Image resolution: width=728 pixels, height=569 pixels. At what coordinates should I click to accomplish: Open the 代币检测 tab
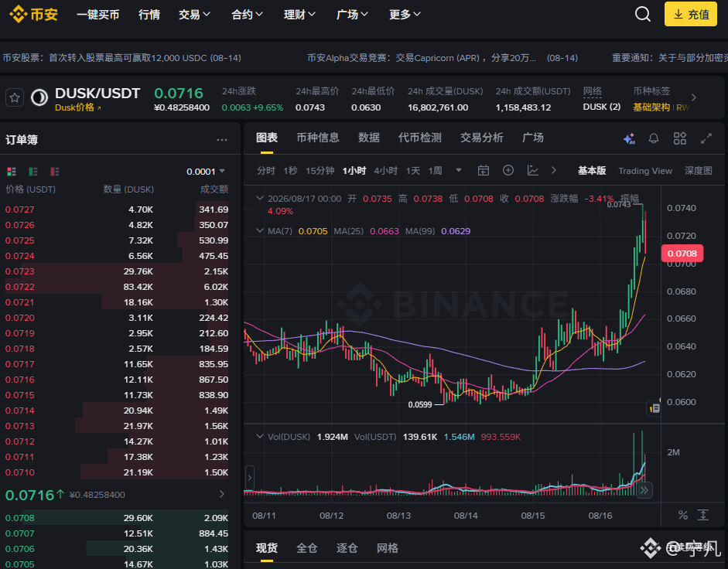tap(420, 138)
